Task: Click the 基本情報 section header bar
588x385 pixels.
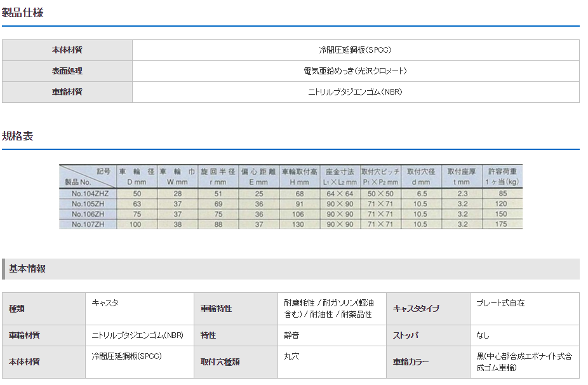Action: (291, 269)
